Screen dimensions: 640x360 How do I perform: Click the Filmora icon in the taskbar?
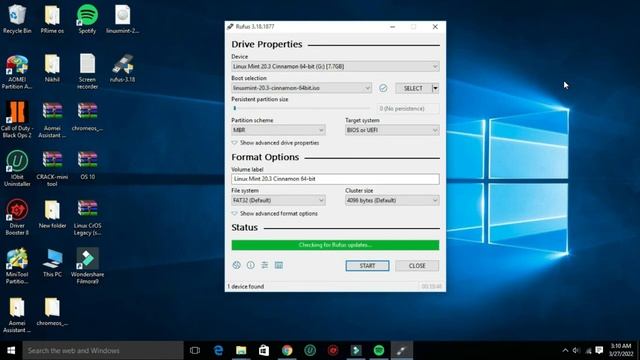(x=356, y=350)
